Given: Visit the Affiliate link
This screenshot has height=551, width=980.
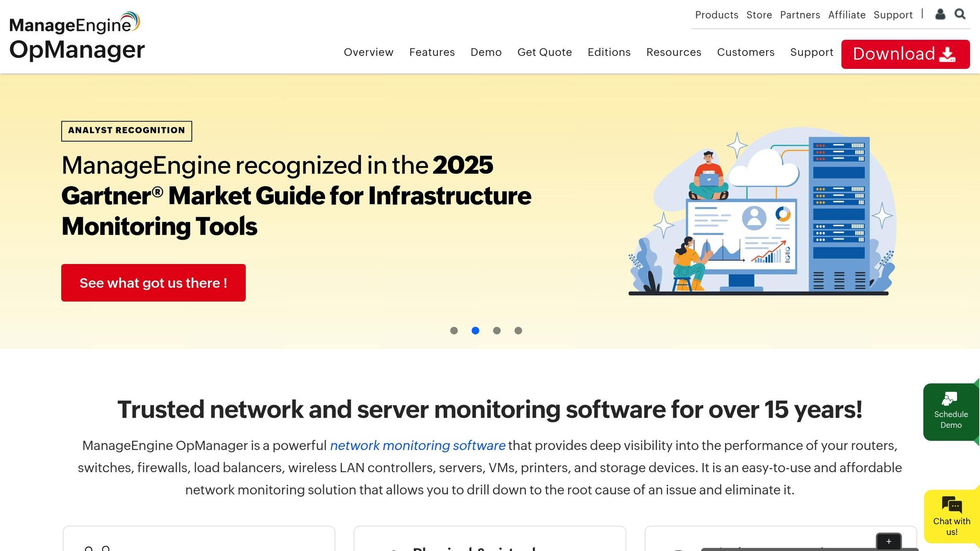Looking at the screenshot, I should [x=846, y=15].
